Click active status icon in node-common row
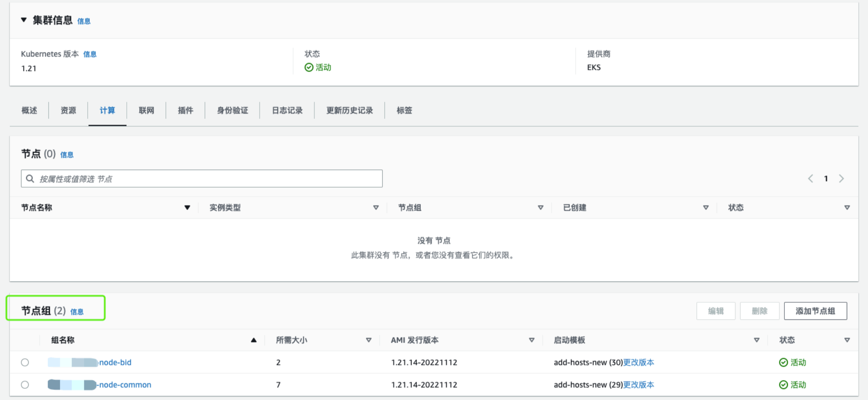Viewport: 868px width, 400px height. [783, 385]
